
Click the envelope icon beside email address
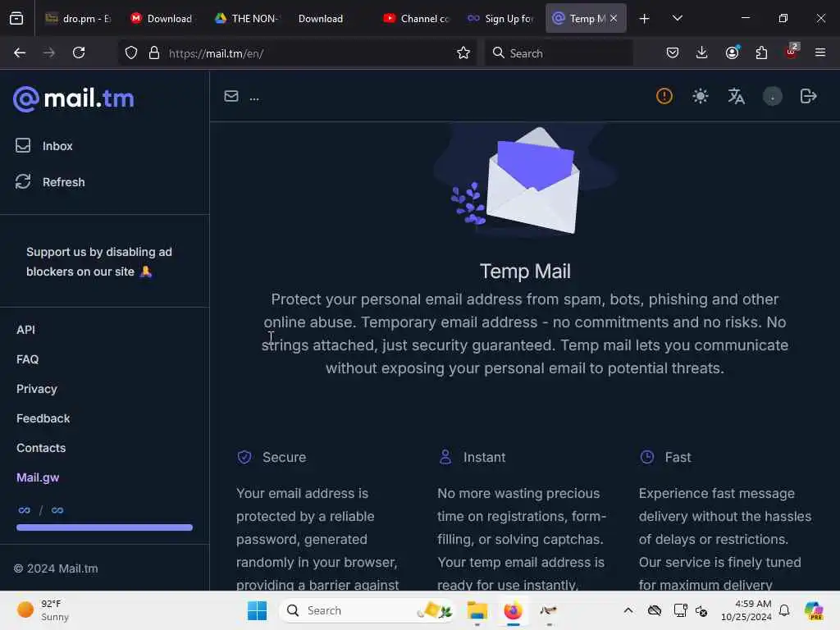pos(231,97)
